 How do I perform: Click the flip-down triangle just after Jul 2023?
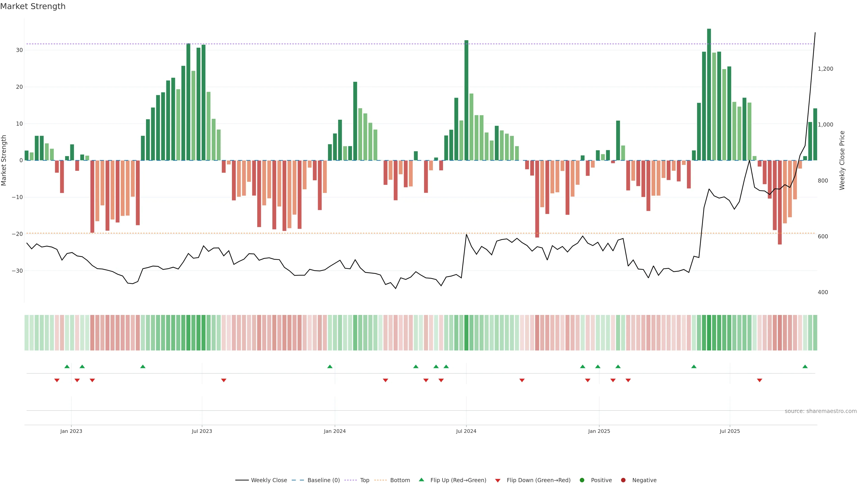tap(224, 380)
